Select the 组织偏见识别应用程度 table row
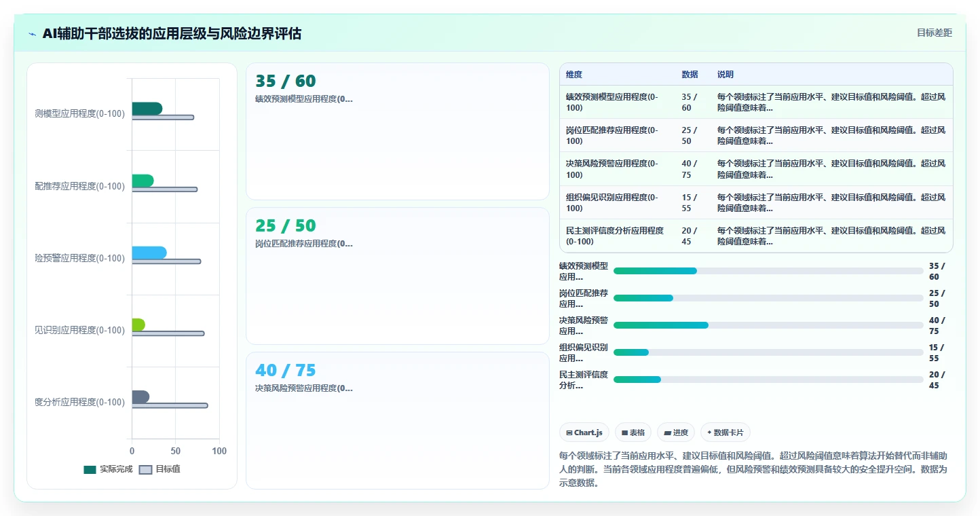 pyautogui.click(x=756, y=202)
